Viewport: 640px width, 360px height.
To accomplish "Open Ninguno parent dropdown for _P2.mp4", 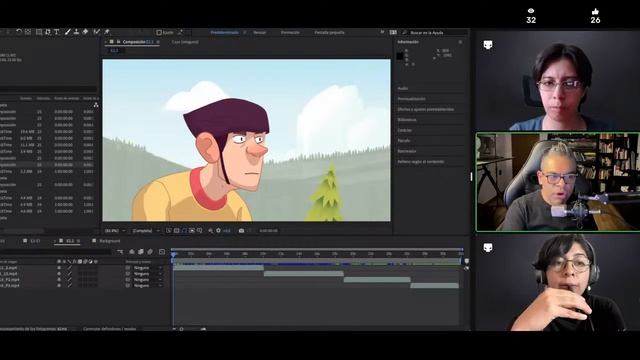I will 148,280.
